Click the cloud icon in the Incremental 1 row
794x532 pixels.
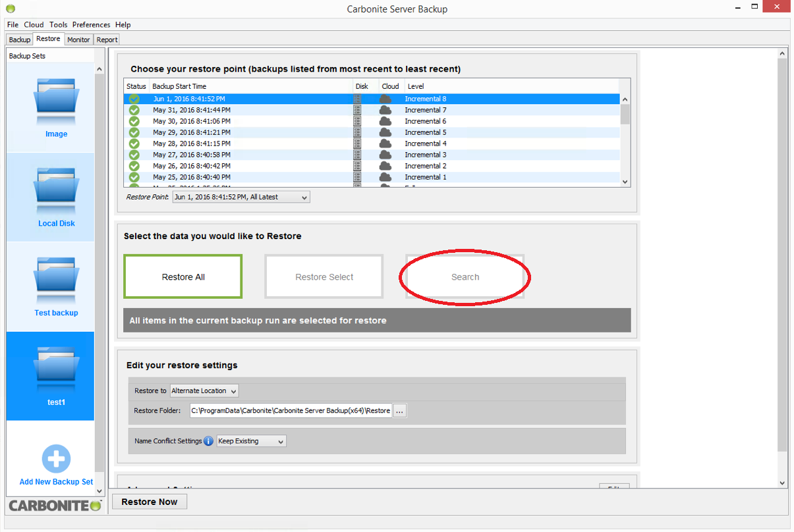[x=385, y=177]
